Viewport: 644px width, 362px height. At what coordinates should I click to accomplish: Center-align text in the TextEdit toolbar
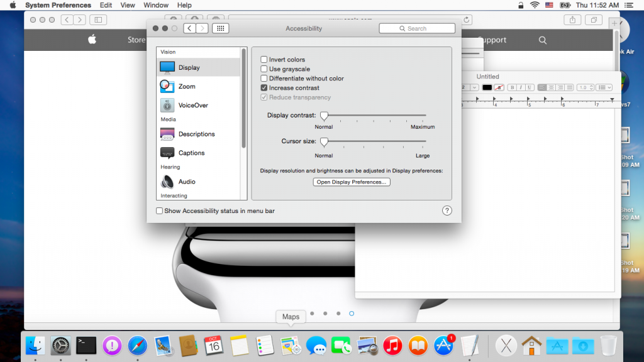click(551, 87)
